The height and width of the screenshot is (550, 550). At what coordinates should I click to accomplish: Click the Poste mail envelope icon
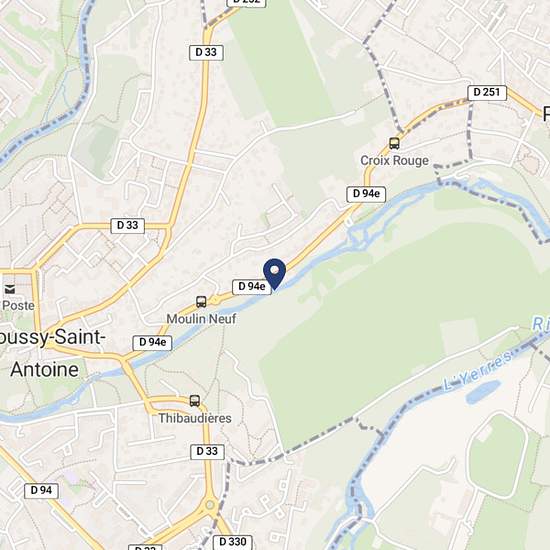pos(9,289)
